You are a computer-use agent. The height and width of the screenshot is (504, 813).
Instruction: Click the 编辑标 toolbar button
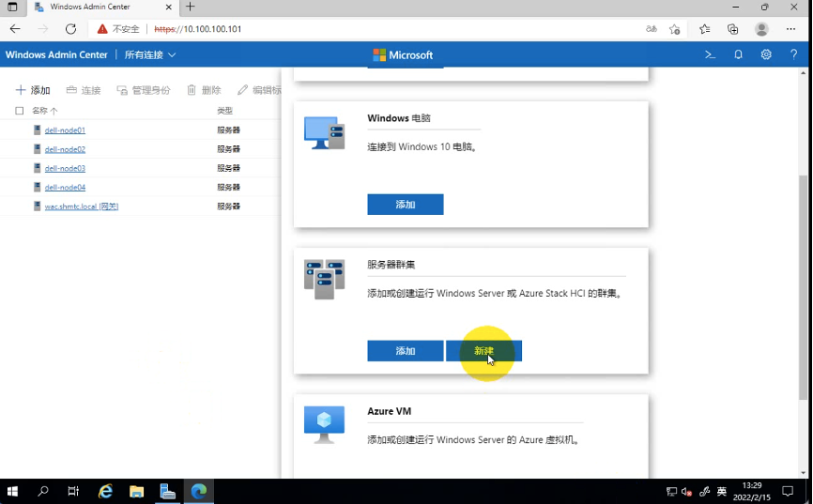pos(259,90)
